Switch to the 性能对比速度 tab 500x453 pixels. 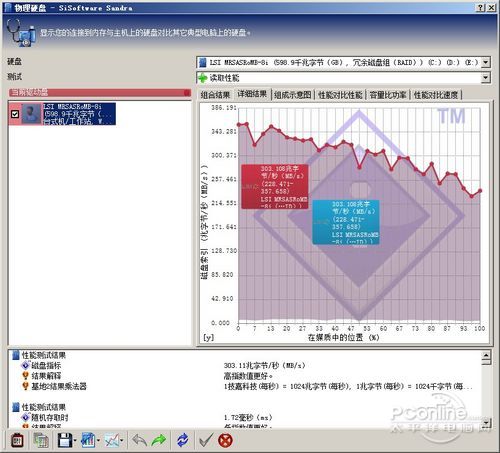[x=436, y=95]
